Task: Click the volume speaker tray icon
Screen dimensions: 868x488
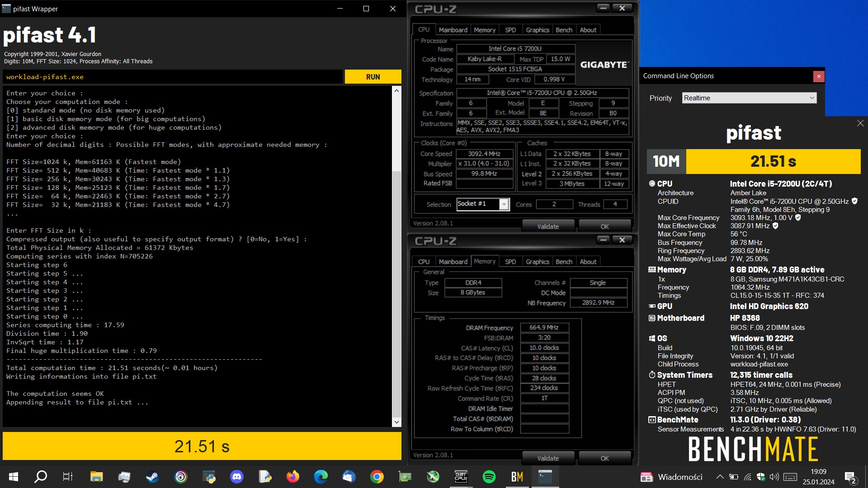Action: (774, 477)
